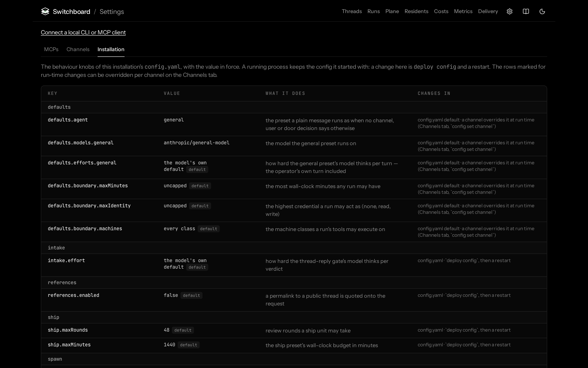Click the 48 value for ship.maxRounds
The image size is (588, 368).
[166, 330]
